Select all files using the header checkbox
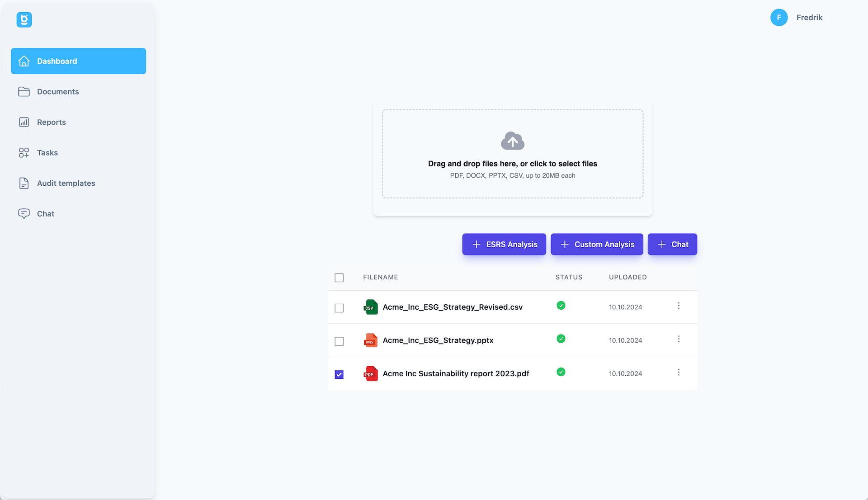868x500 pixels. [x=339, y=278]
